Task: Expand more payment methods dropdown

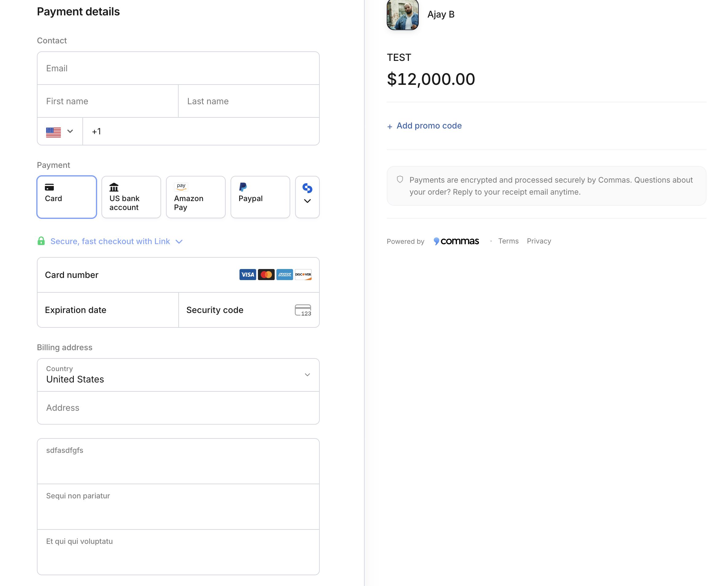Action: (307, 197)
